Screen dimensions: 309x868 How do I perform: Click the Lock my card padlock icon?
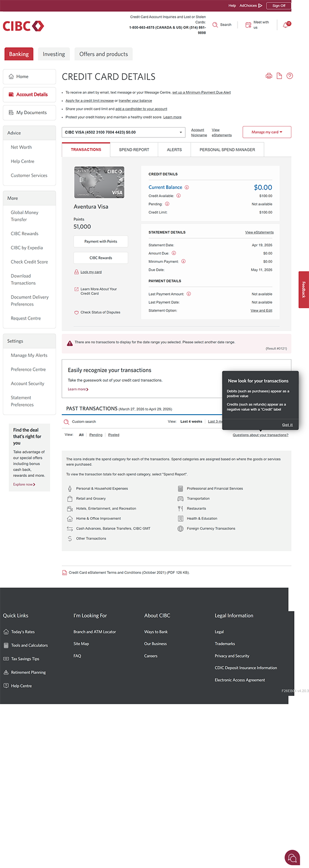click(x=76, y=272)
